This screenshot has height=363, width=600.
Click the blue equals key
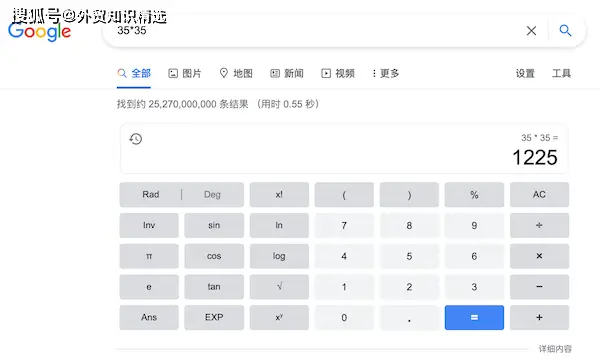tap(474, 317)
